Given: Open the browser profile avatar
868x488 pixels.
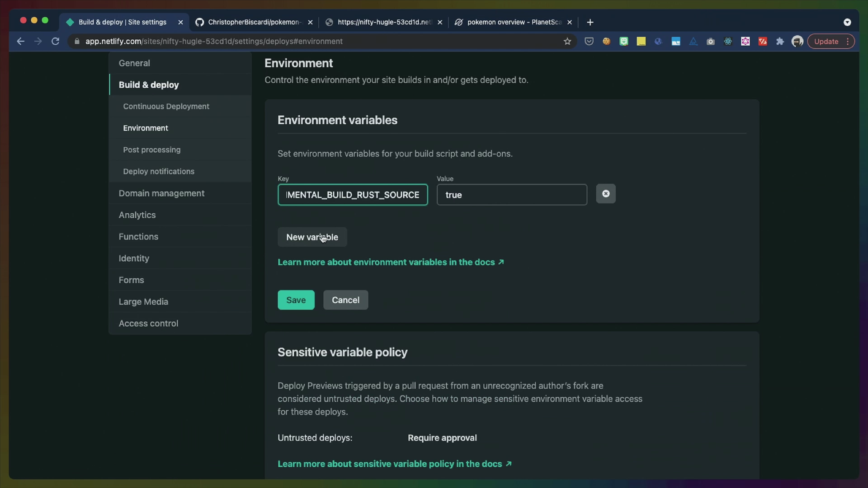Looking at the screenshot, I should coord(797,42).
